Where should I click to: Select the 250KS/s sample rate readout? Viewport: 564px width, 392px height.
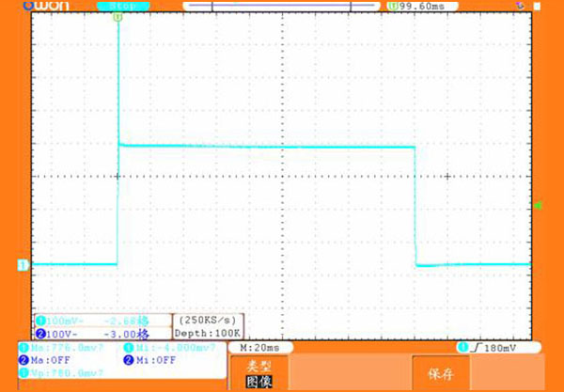click(206, 321)
